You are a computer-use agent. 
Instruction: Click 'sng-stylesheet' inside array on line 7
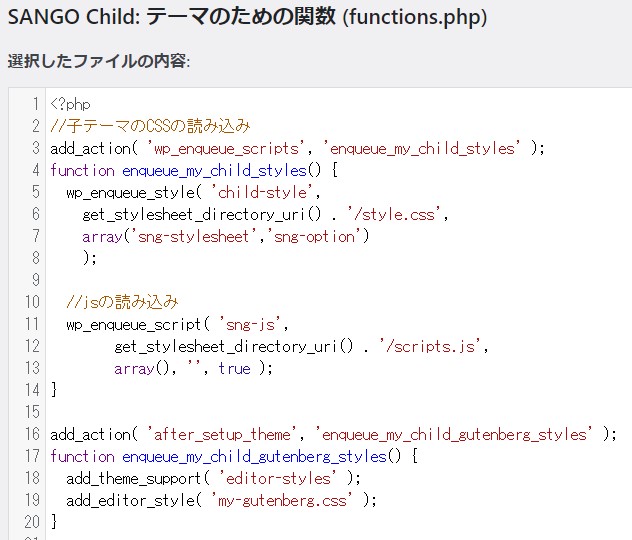(x=195, y=237)
